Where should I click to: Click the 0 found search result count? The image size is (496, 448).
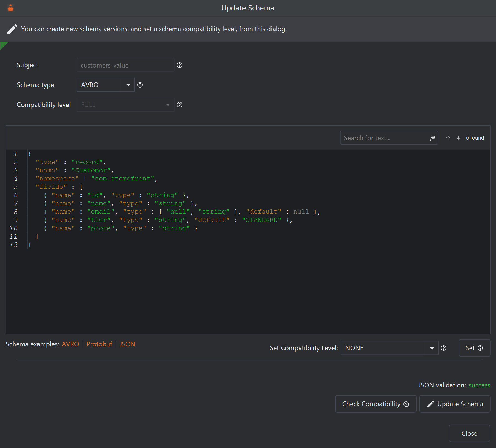[475, 138]
